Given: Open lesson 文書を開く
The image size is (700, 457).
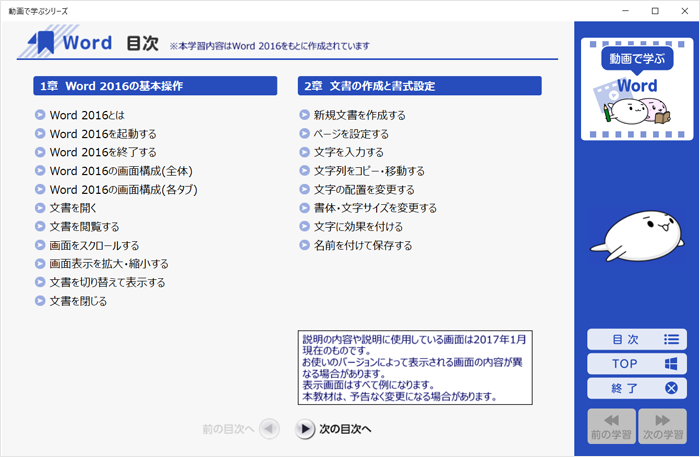Looking at the screenshot, I should pyautogui.click(x=73, y=208).
